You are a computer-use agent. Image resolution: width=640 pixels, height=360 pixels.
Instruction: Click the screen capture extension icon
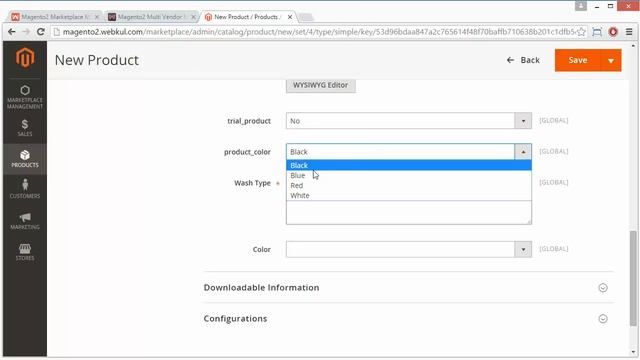tap(597, 32)
